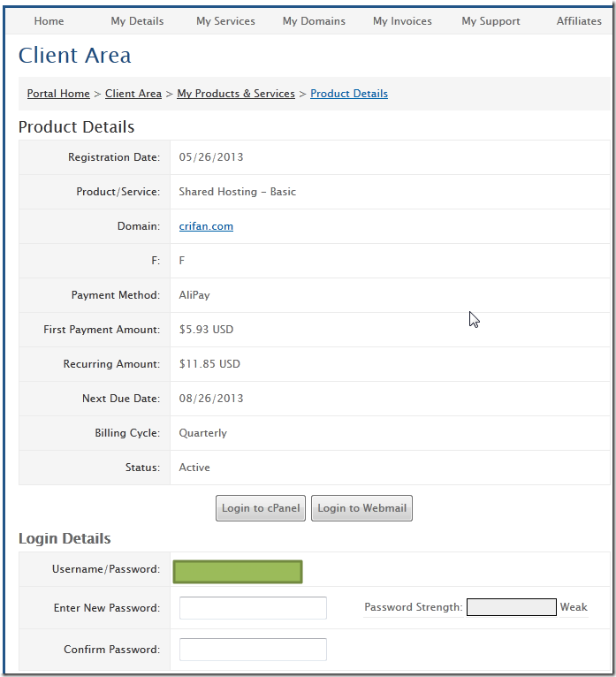Click Portal Home breadcrumb link
The width and height of the screenshot is (616, 677).
[x=58, y=94]
